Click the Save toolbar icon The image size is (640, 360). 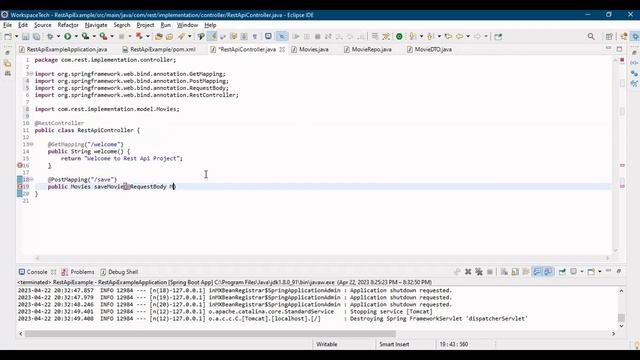point(26,36)
